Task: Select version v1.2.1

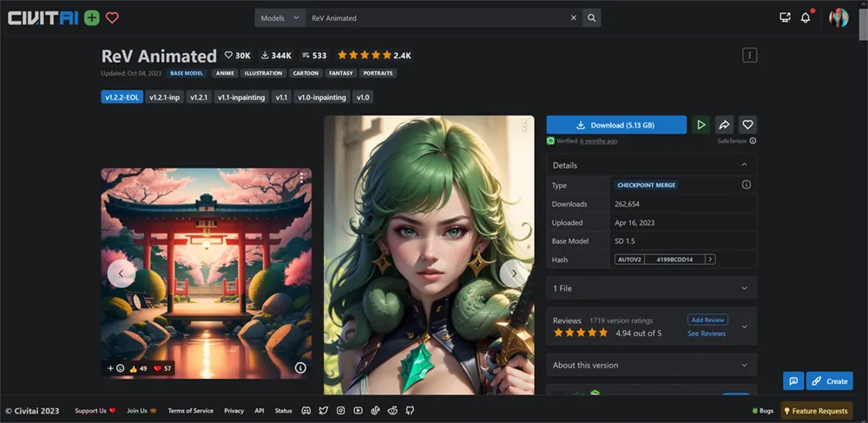Action: click(199, 97)
